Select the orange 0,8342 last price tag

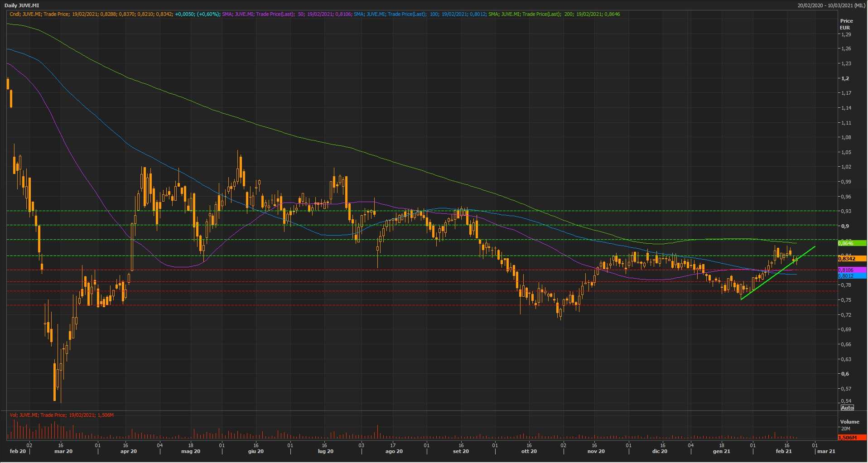click(852, 259)
